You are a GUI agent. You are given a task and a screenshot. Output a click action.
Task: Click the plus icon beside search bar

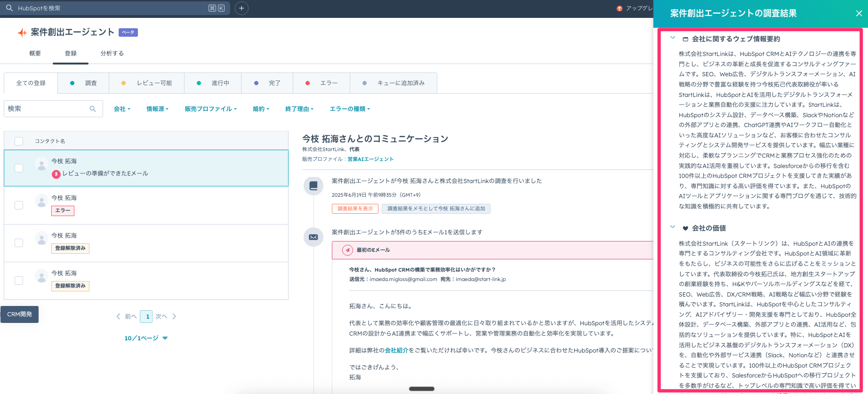pyautogui.click(x=241, y=8)
